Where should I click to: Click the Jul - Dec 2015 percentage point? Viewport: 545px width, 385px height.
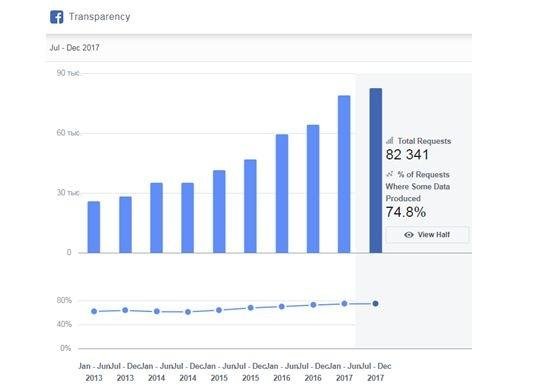pos(251,308)
